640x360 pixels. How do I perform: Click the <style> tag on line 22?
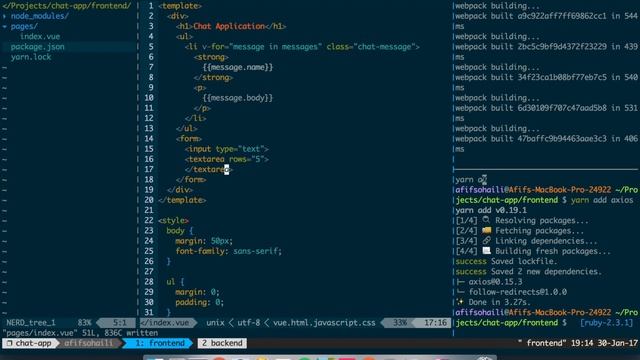[x=173, y=220]
